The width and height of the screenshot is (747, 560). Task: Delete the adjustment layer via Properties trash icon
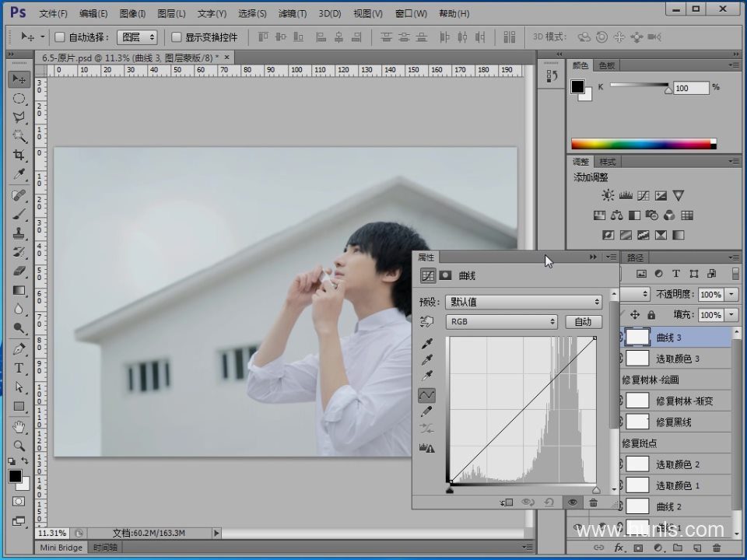pyautogui.click(x=593, y=502)
